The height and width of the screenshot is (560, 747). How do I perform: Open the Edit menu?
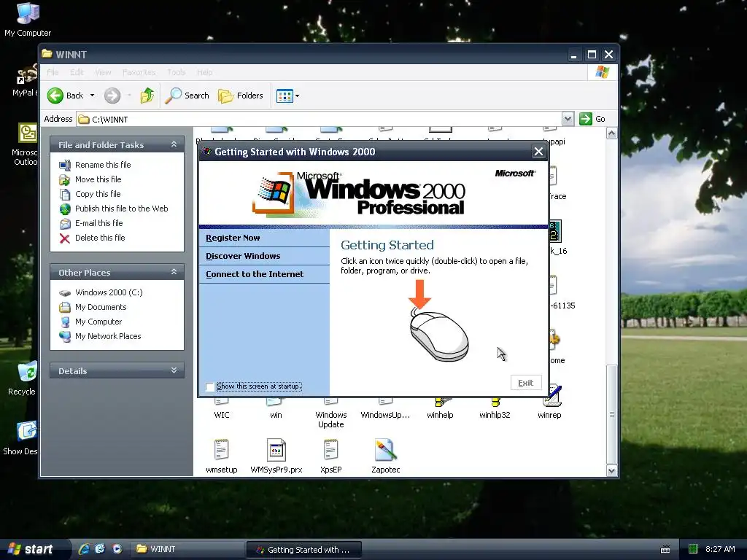pyautogui.click(x=77, y=72)
